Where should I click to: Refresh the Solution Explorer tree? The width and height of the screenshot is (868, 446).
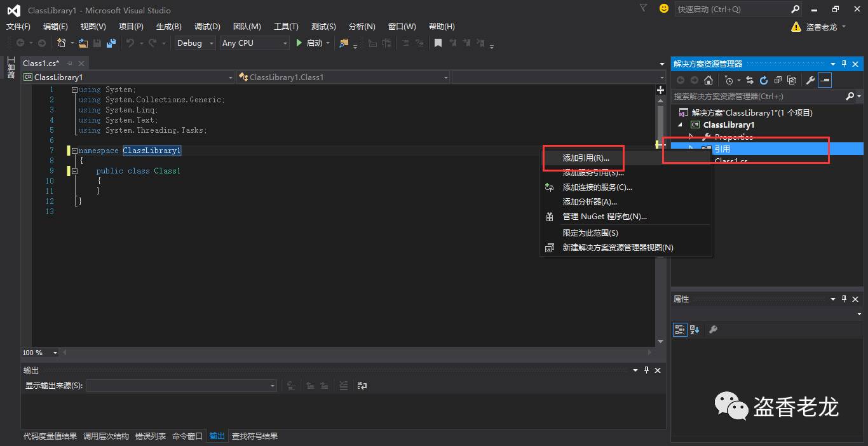pyautogui.click(x=764, y=80)
